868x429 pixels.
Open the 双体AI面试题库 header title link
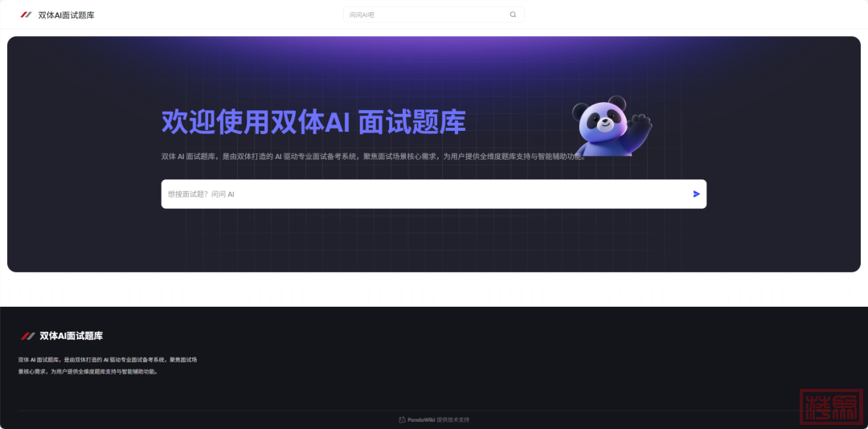(66, 15)
